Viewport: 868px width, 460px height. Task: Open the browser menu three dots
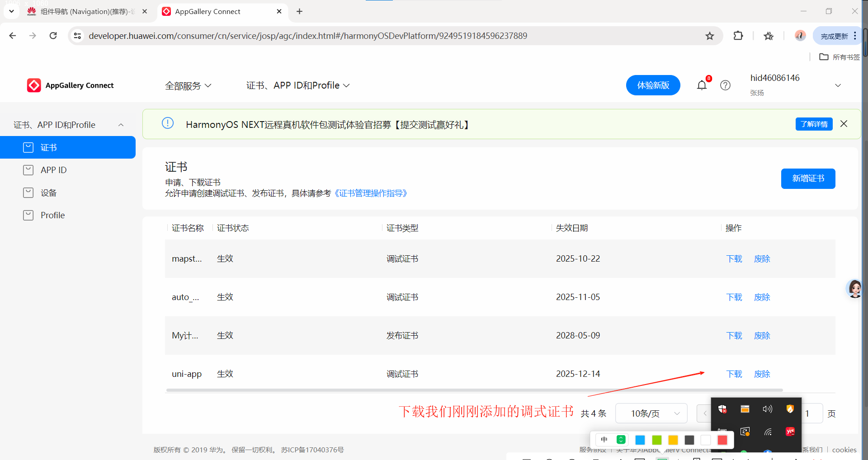pos(855,36)
